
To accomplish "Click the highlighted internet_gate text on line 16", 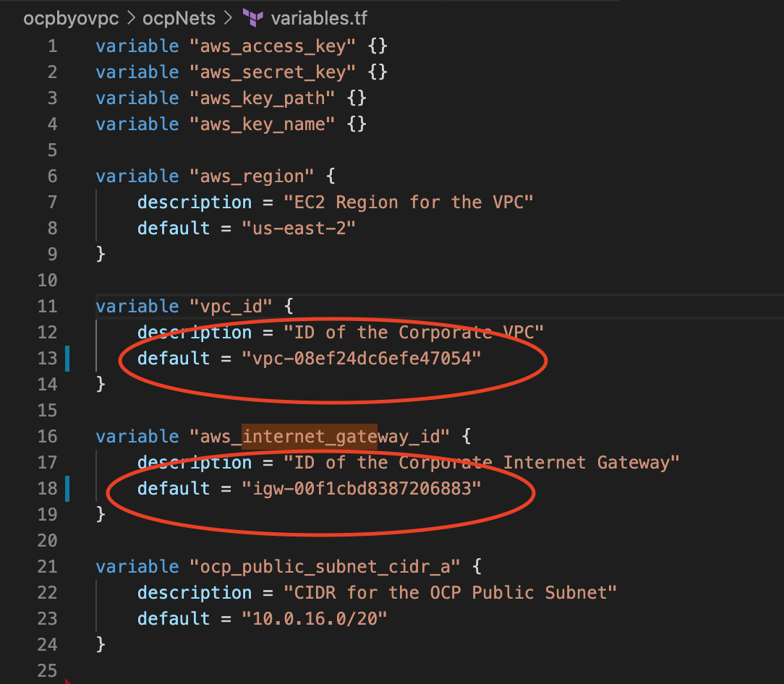I will click(310, 437).
